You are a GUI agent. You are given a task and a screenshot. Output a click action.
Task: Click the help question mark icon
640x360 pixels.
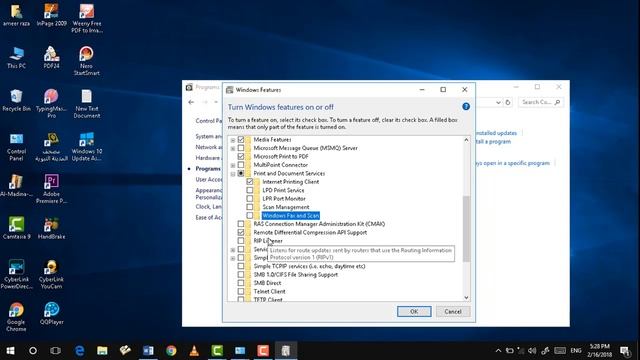tap(466, 107)
